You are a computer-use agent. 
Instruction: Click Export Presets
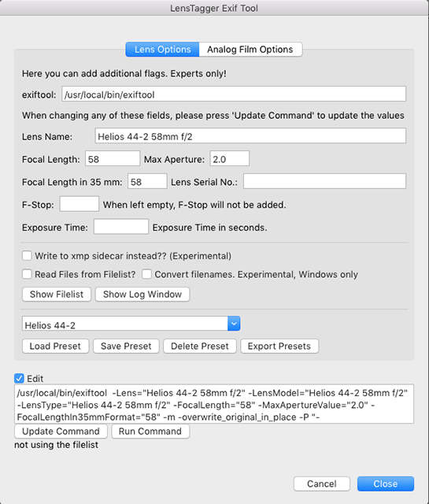point(279,346)
